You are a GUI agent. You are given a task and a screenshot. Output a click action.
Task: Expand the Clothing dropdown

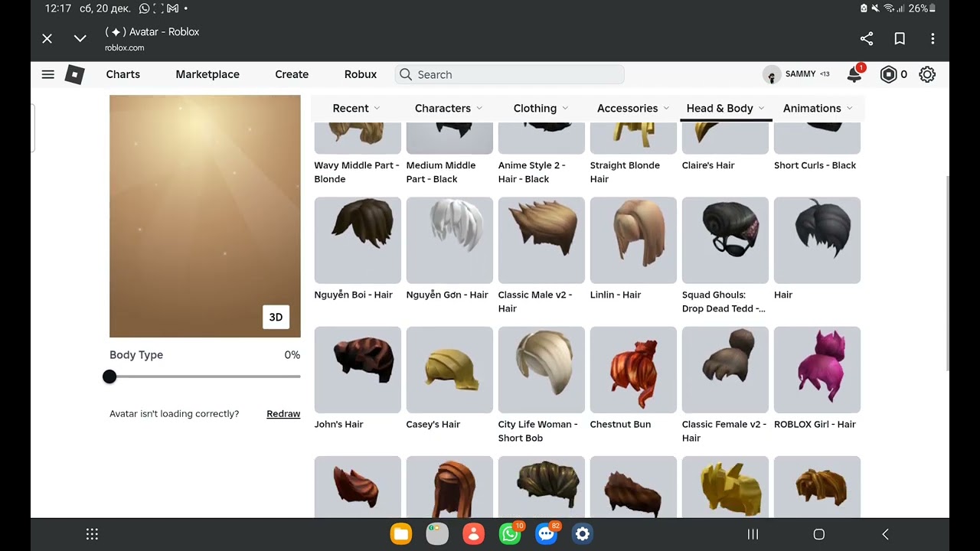pos(541,108)
